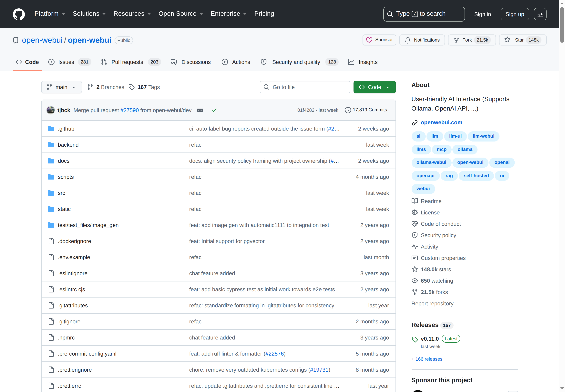
Task: Click the Activity pulse link
Action: coord(425,247)
